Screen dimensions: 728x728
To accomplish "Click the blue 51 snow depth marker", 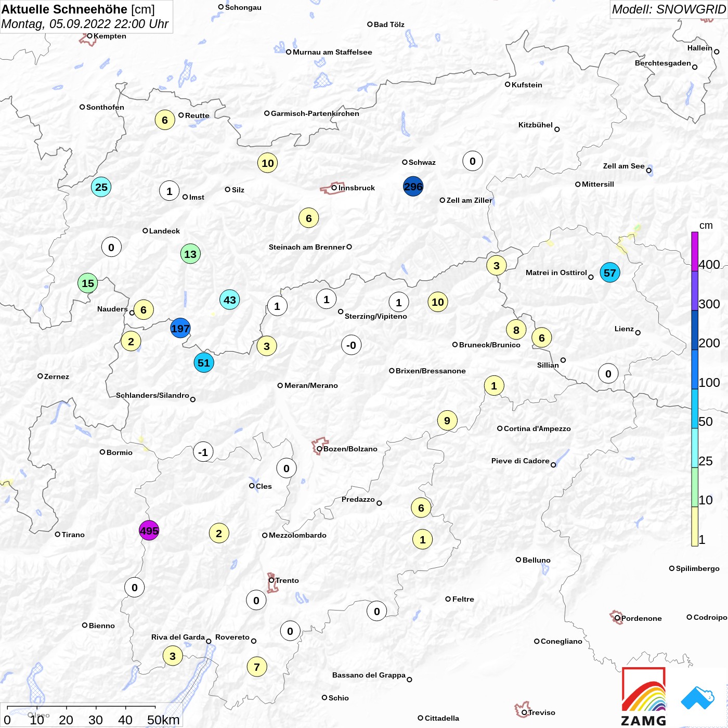I will coord(204,362).
